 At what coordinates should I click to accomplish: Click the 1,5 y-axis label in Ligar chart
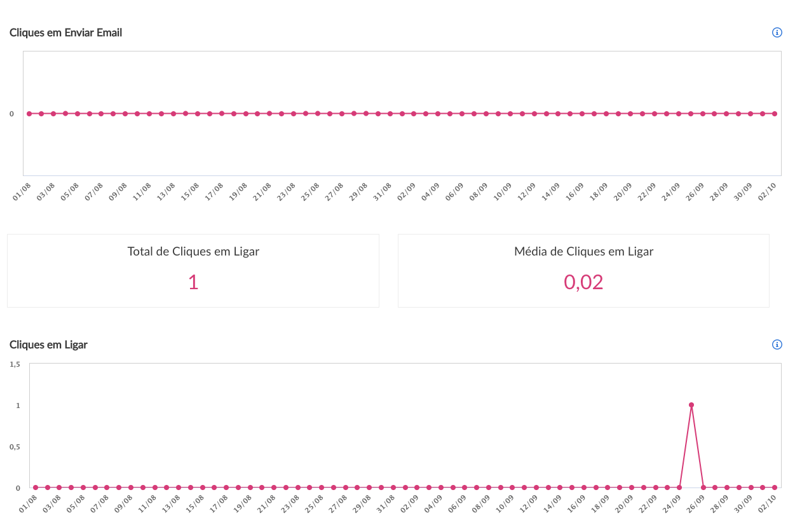[15, 364]
